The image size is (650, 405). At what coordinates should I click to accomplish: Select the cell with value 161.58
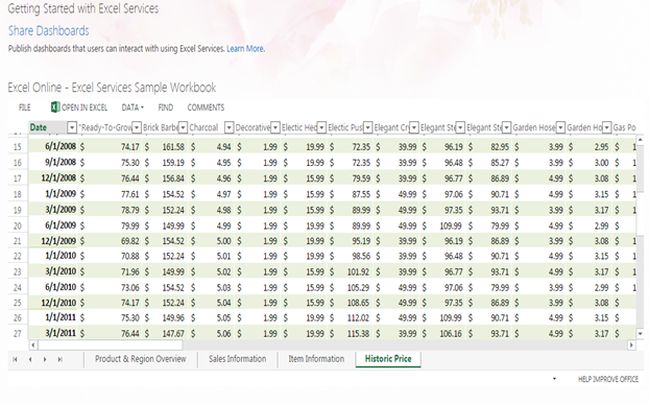pyautogui.click(x=165, y=147)
